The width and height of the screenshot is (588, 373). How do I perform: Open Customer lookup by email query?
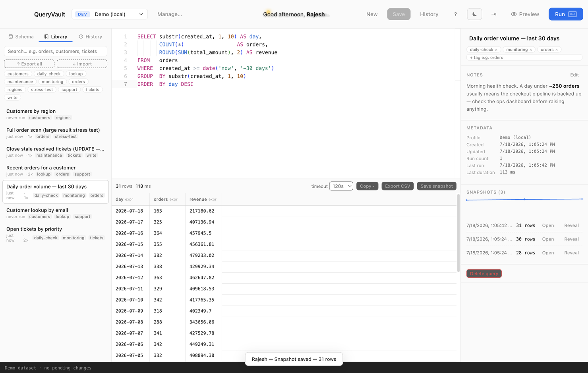[56, 213]
